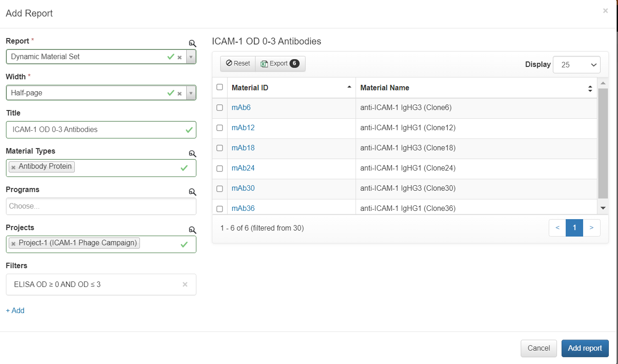The width and height of the screenshot is (618, 364).
Task: Click the Programs lookup search icon
Action: coord(193,192)
